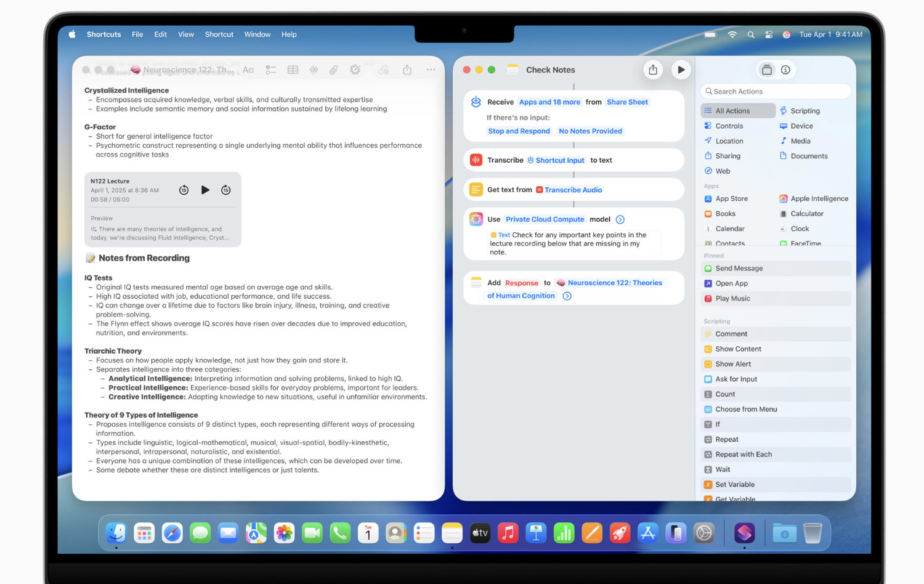
Task: Click the share icon in Shortcuts toolbar
Action: click(653, 70)
